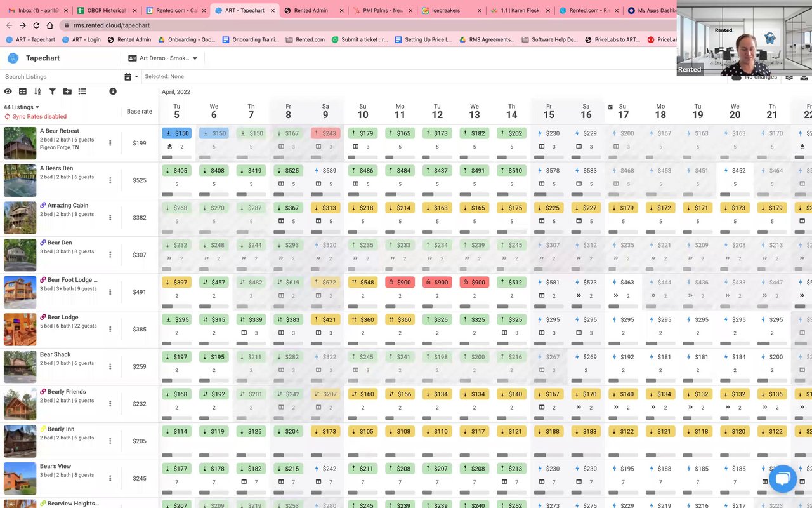Click the info circle icon

click(x=113, y=91)
